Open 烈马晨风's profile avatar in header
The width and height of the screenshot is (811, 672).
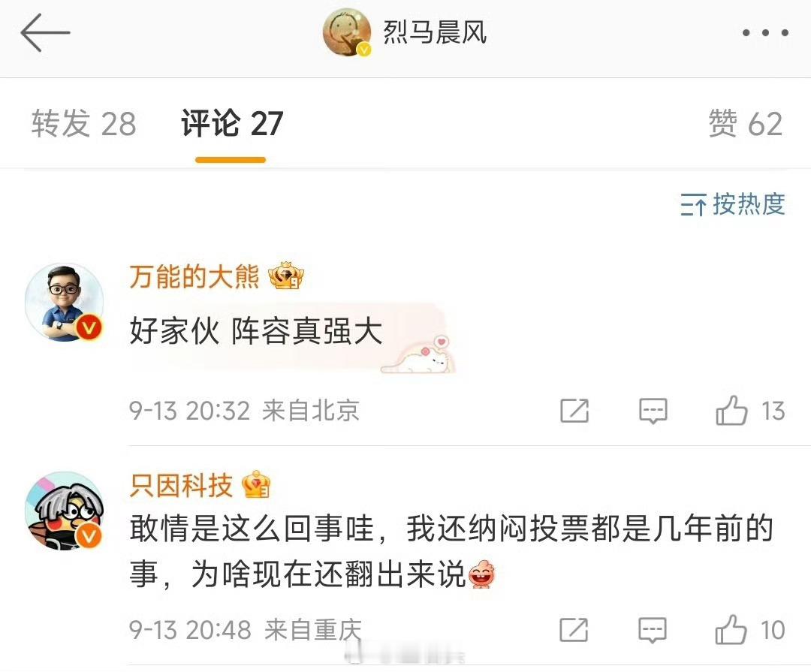point(346,32)
